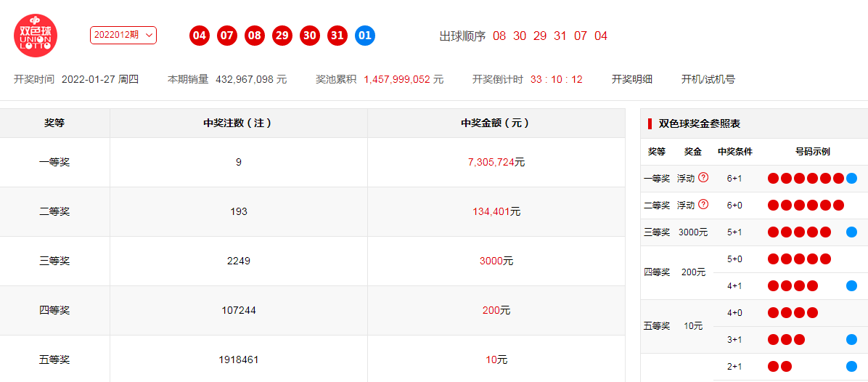Click the 3+1 condition in reference table
Screen dimensions: 868x382
point(734,339)
